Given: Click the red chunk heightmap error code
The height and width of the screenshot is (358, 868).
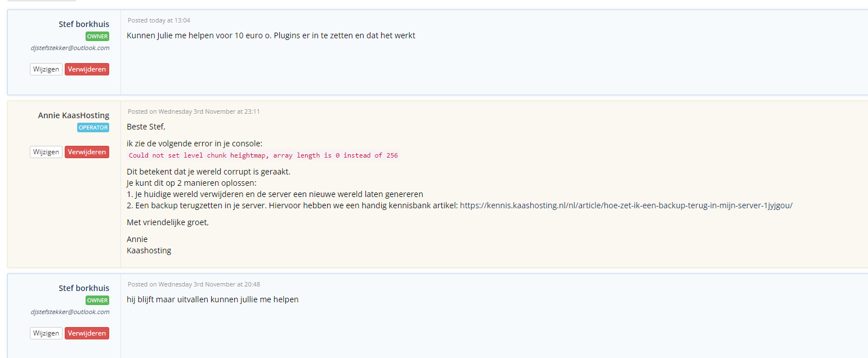Looking at the screenshot, I should 263,155.
